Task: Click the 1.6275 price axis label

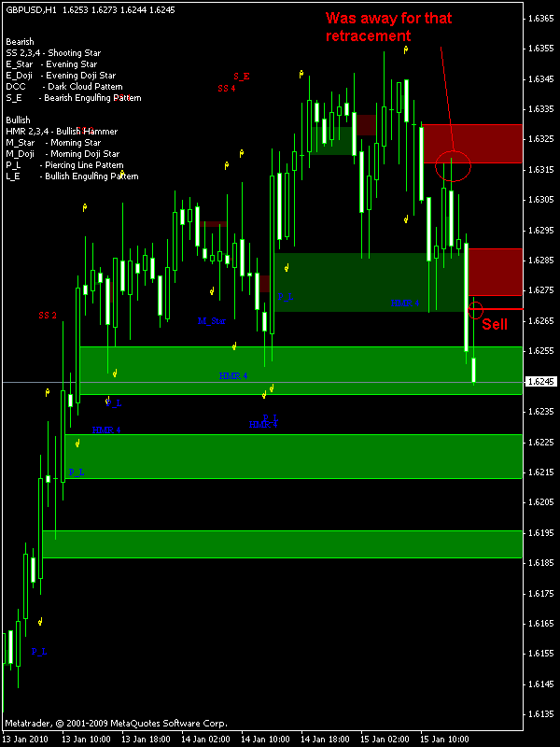Action: (x=541, y=290)
